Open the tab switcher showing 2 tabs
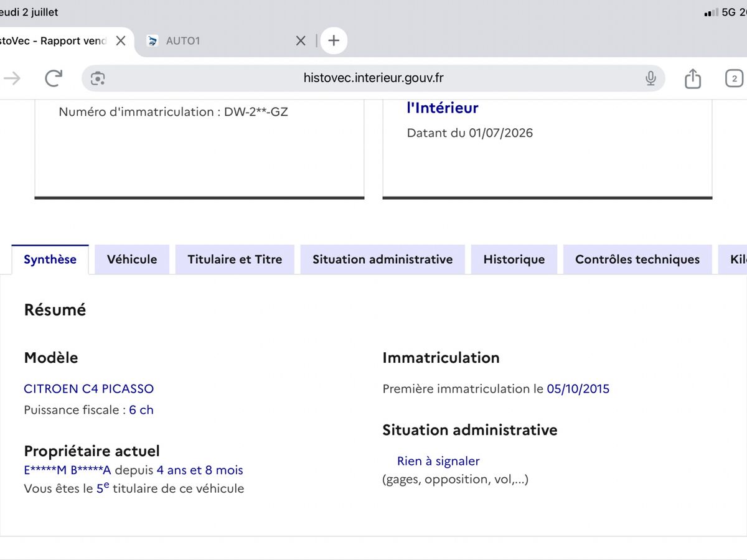 734,78
